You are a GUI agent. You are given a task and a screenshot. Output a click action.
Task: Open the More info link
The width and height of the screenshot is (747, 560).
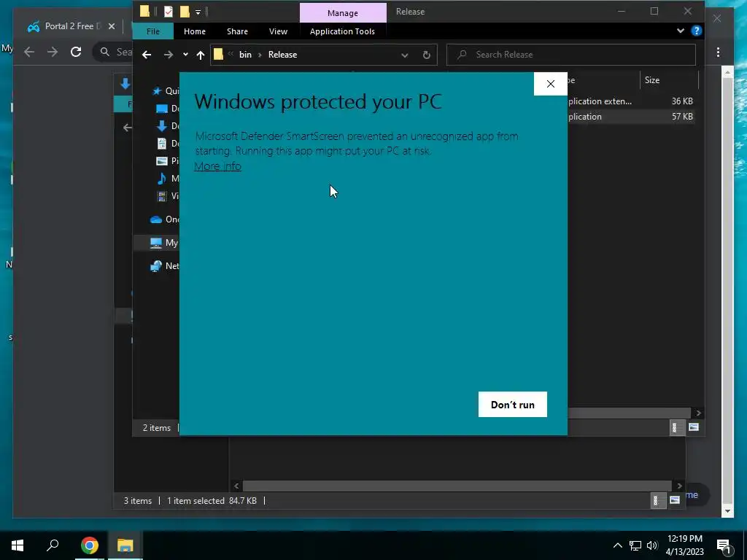click(217, 166)
